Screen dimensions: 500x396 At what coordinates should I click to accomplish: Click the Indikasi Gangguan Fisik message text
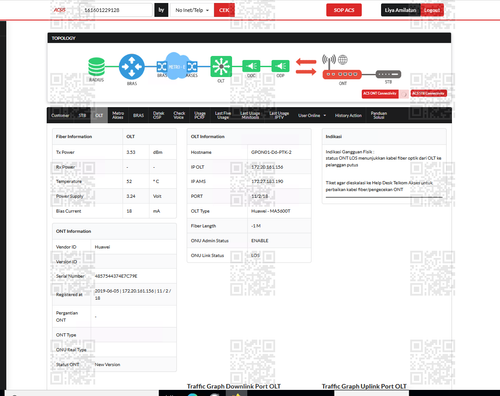click(383, 158)
